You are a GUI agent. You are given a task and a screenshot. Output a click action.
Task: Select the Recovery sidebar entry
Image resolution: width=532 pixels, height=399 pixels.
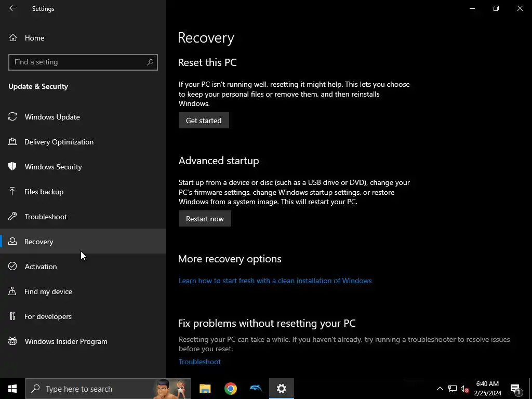83,241
